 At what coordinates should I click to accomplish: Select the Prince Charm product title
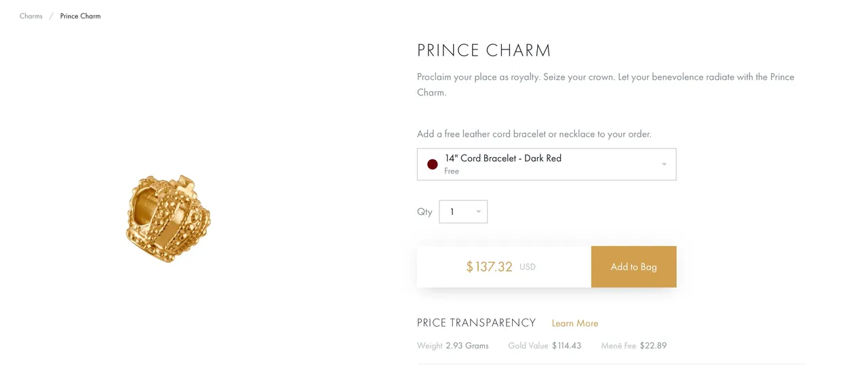point(484,51)
